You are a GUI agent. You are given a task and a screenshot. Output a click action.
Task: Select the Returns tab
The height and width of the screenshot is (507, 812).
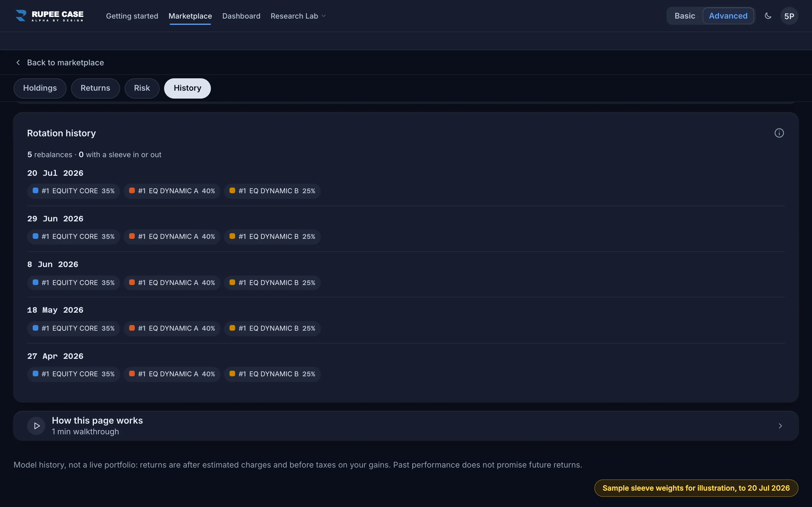coord(95,88)
